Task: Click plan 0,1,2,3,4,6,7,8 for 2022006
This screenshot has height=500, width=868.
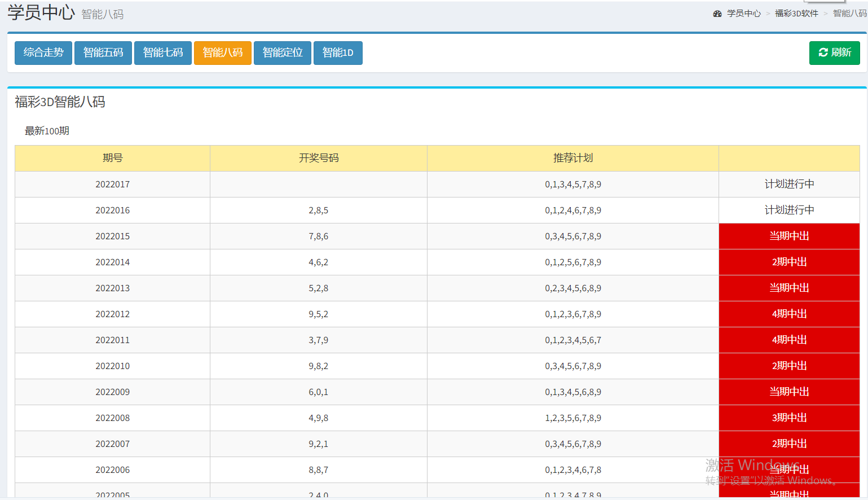Action: coord(573,470)
